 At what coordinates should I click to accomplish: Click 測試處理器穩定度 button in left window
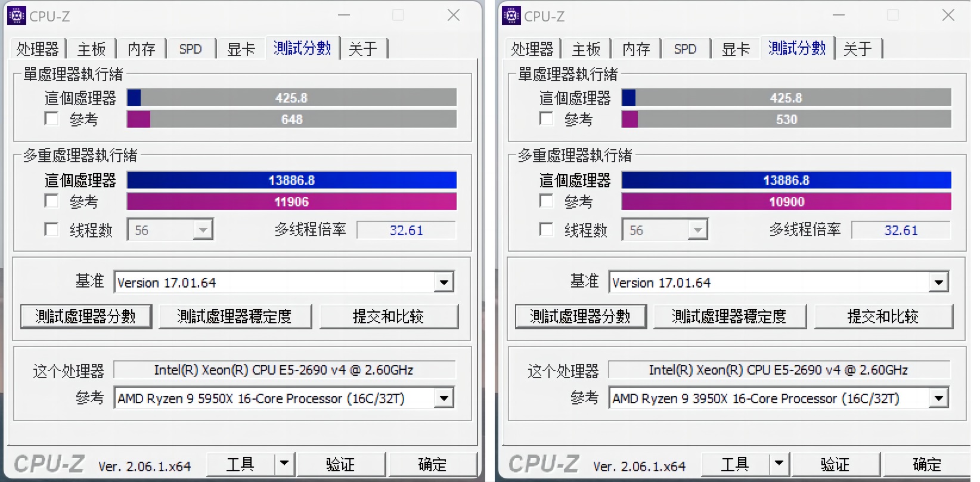click(x=234, y=316)
